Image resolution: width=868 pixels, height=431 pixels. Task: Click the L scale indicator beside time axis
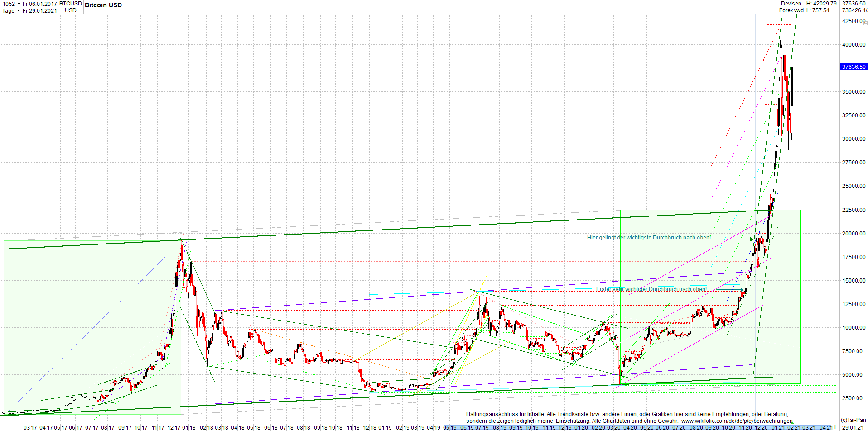click(x=836, y=427)
